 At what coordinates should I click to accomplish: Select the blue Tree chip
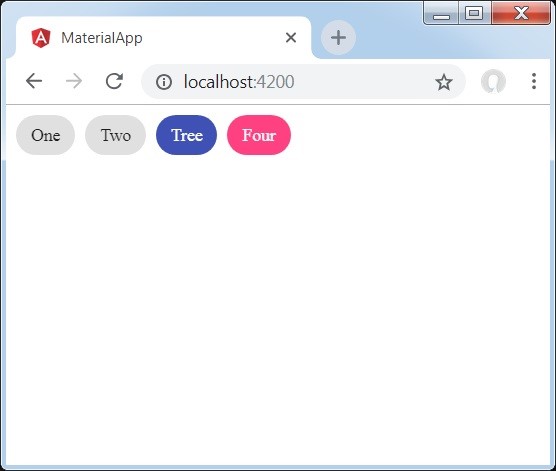tap(187, 135)
